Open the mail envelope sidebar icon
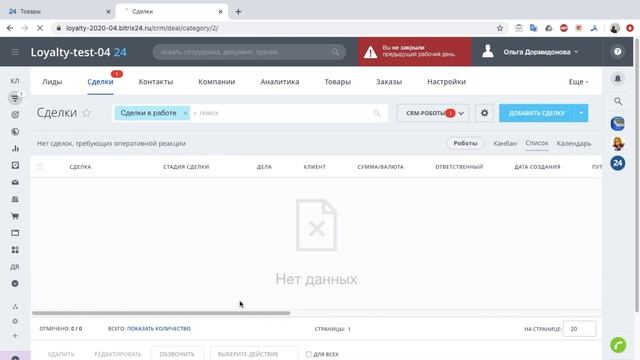 (15, 182)
